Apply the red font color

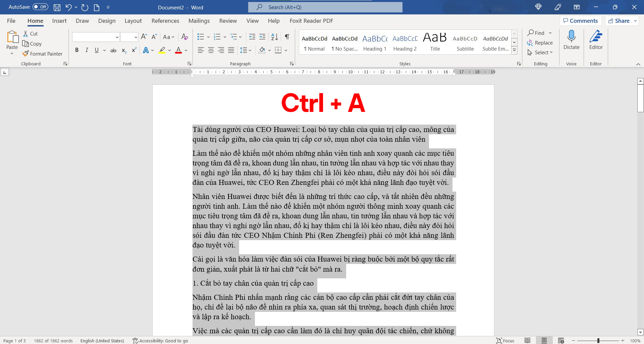click(178, 50)
